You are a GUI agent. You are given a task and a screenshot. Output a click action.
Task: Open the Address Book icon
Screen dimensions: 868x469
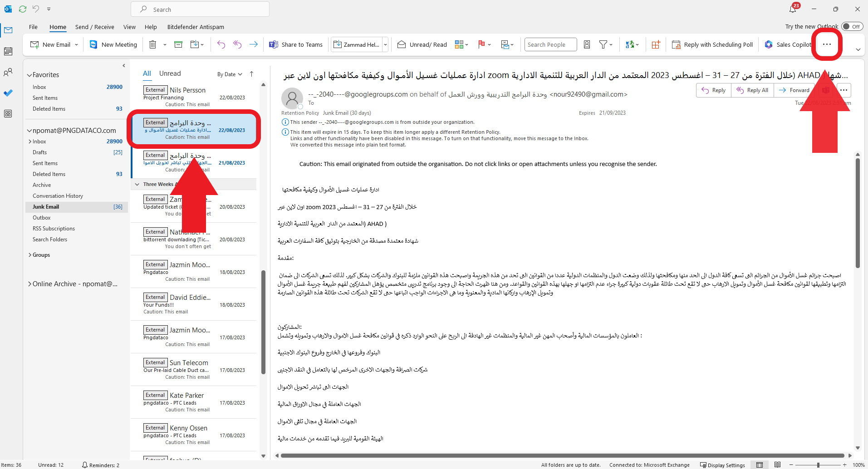(587, 44)
